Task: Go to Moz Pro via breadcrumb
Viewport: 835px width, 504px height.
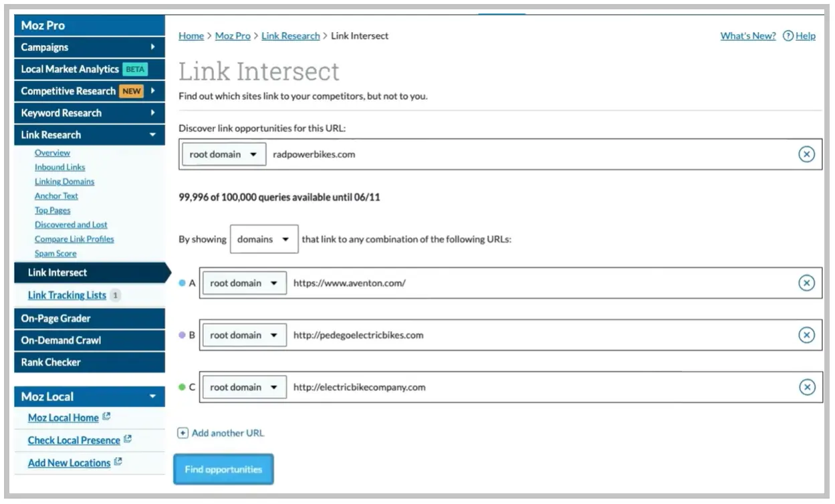Action: pos(233,36)
